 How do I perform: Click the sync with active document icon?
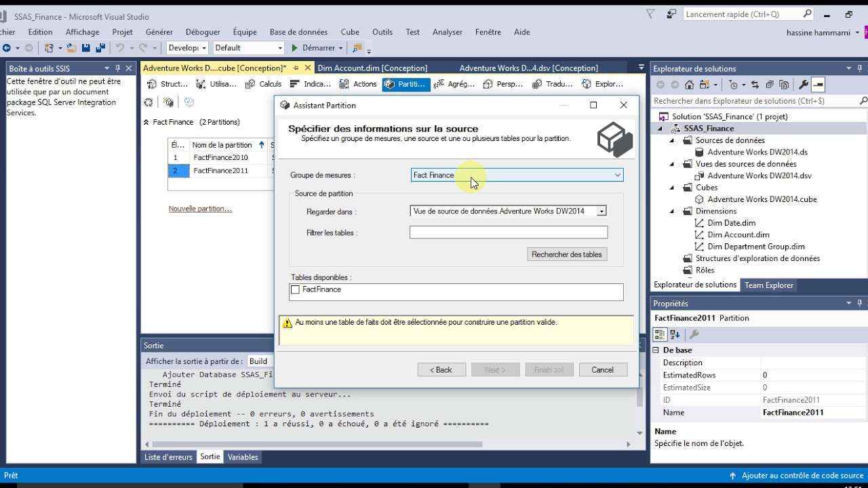pyautogui.click(x=755, y=85)
